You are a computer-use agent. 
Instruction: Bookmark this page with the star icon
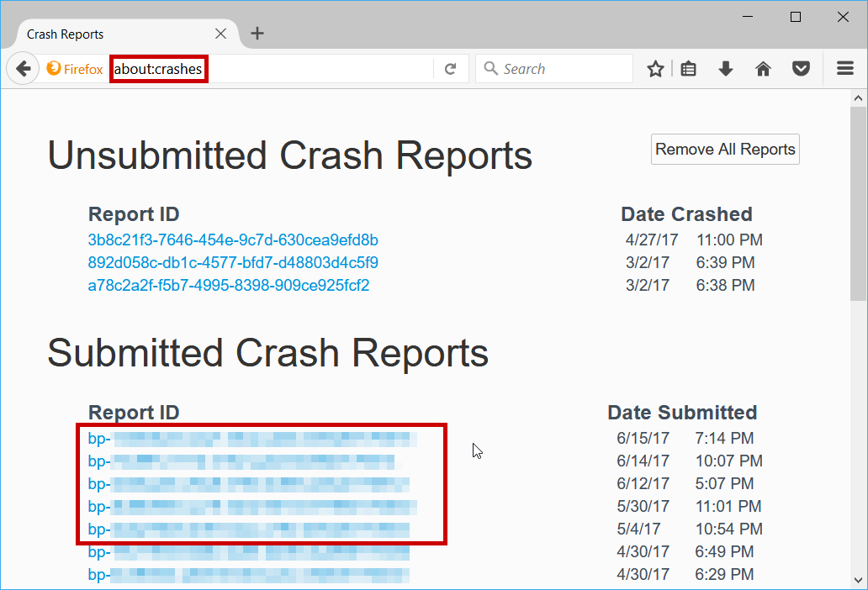pos(655,69)
